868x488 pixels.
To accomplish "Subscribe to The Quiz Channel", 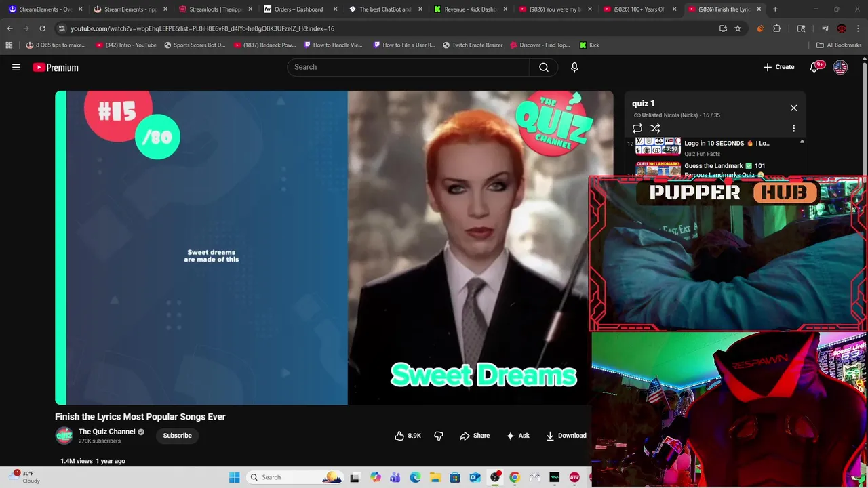I will [x=177, y=436].
